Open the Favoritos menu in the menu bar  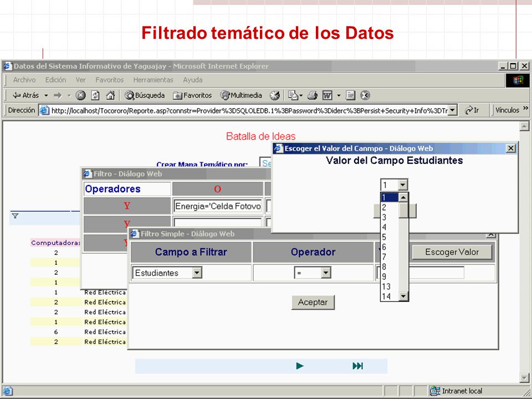tap(109, 80)
